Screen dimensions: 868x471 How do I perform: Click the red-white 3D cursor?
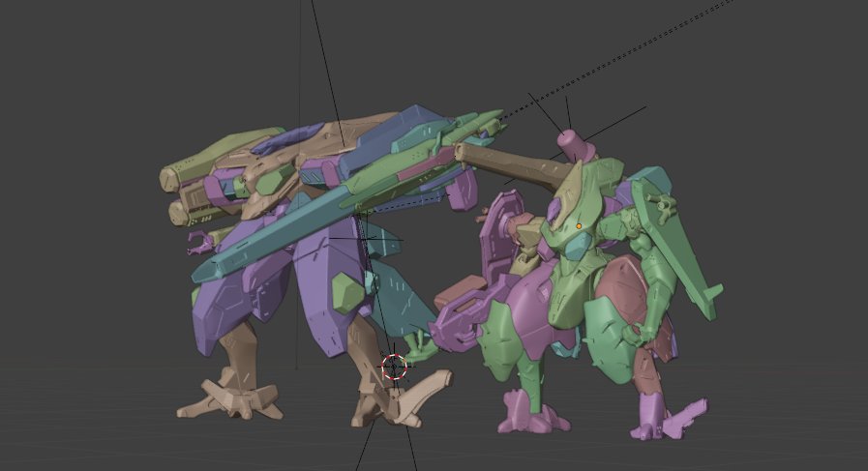click(394, 367)
